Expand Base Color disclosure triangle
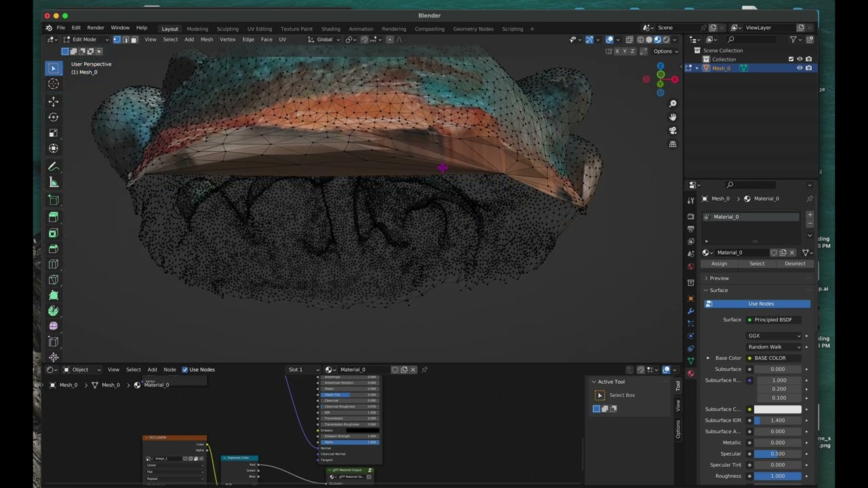868x488 pixels. click(708, 358)
